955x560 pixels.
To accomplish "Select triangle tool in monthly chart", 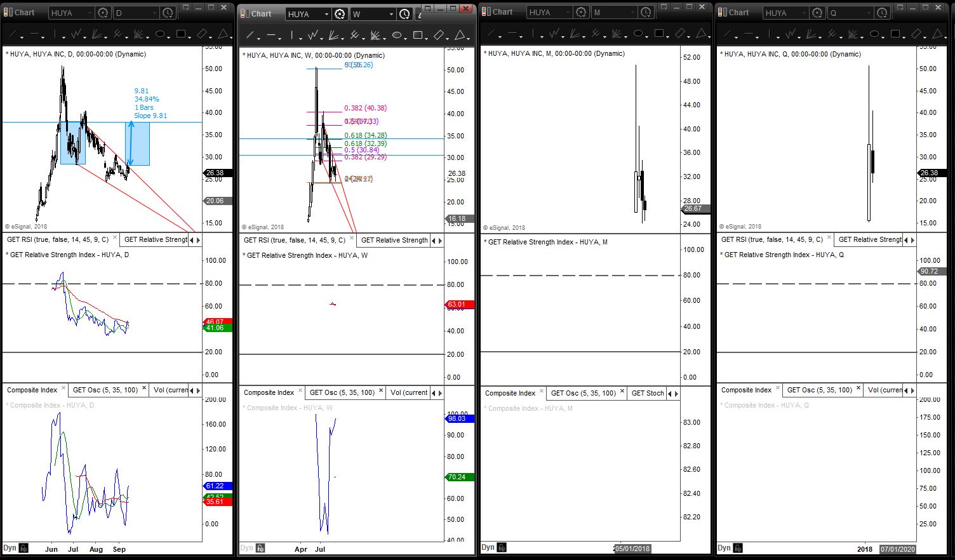I will click(x=702, y=33).
